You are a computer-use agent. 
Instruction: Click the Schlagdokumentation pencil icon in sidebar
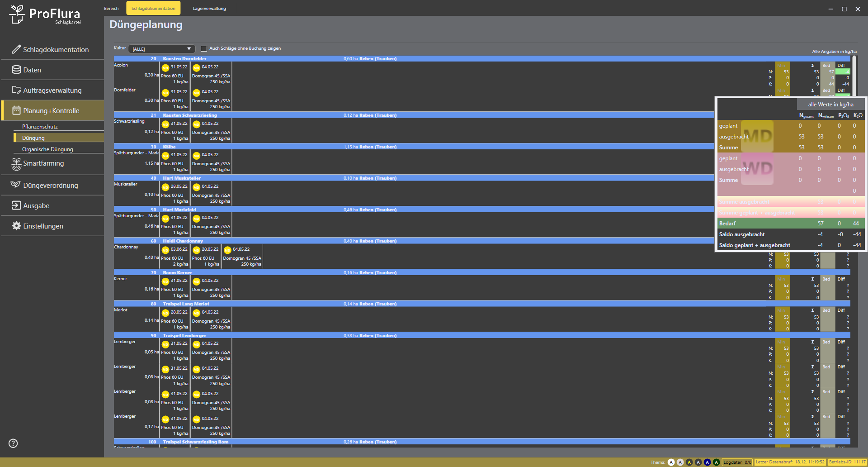point(16,49)
